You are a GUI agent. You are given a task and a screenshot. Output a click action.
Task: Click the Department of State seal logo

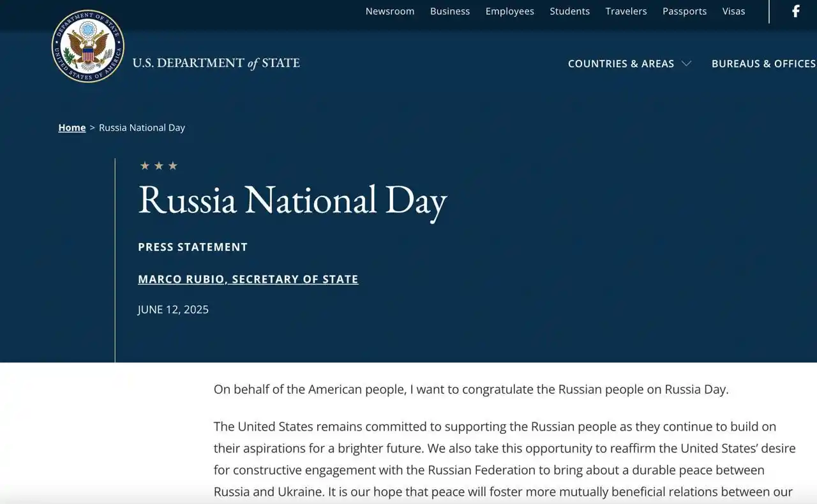tap(88, 46)
